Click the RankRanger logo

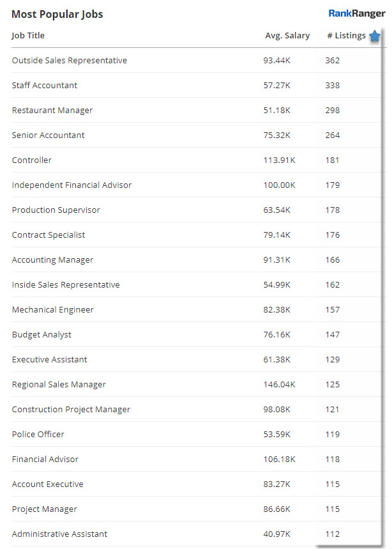(x=357, y=13)
